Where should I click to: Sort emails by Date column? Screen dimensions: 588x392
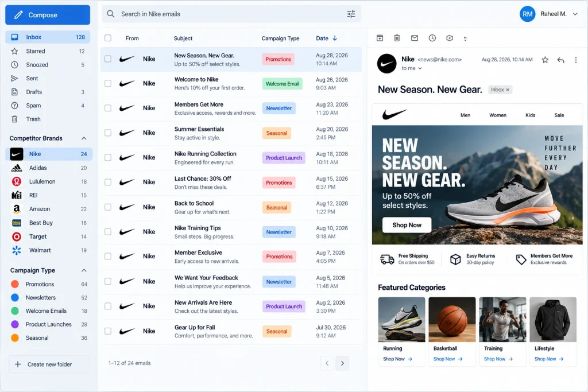point(326,38)
